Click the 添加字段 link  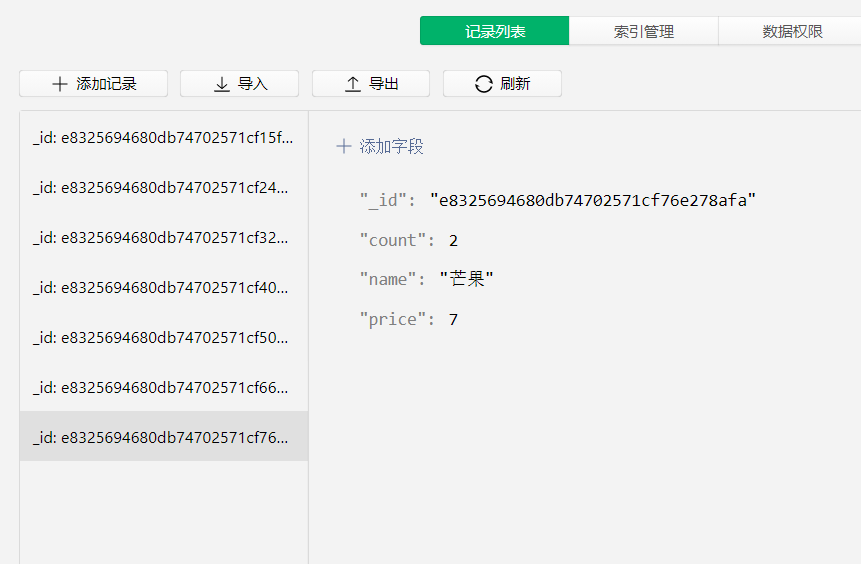coord(380,146)
